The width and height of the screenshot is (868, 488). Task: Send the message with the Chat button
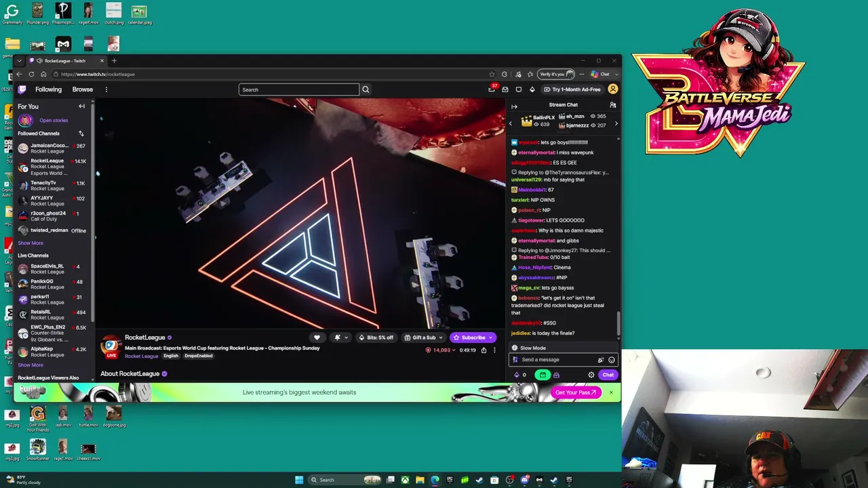(x=608, y=375)
